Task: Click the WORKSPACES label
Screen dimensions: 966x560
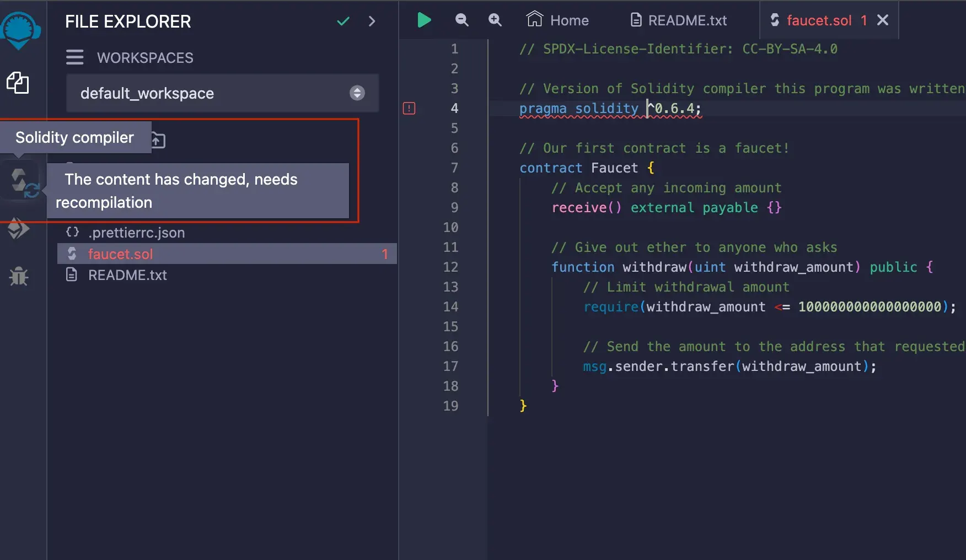Action: tap(145, 58)
